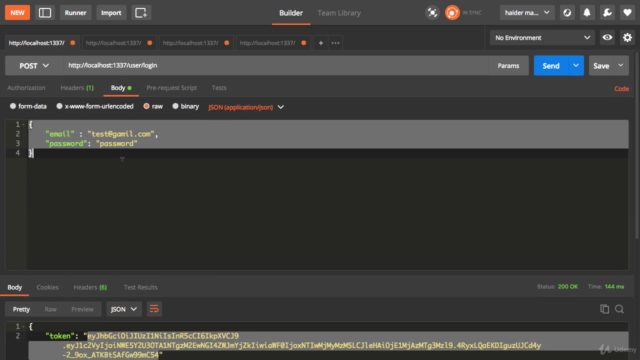Viewport: 640px width, 360px height.
Task: Click the 200 OK status text
Action: (568, 287)
